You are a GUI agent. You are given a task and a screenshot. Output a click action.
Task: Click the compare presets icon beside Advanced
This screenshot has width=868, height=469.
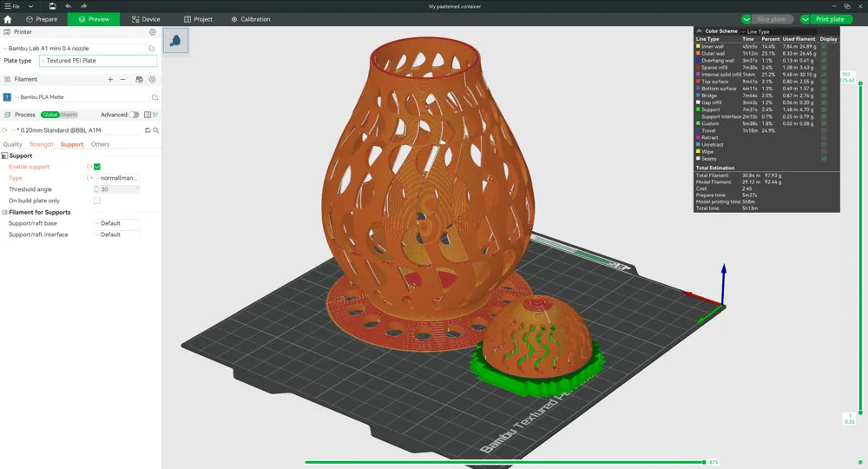(155, 115)
